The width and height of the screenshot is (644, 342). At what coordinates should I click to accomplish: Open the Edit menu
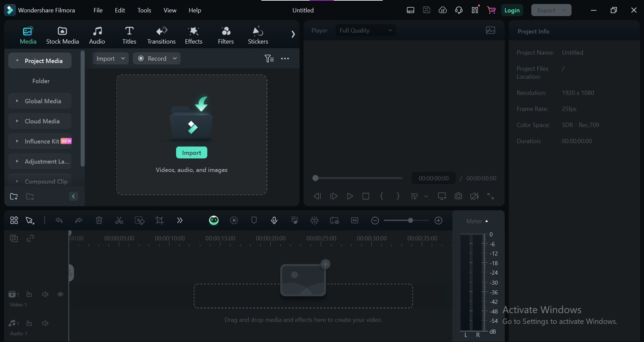click(120, 10)
